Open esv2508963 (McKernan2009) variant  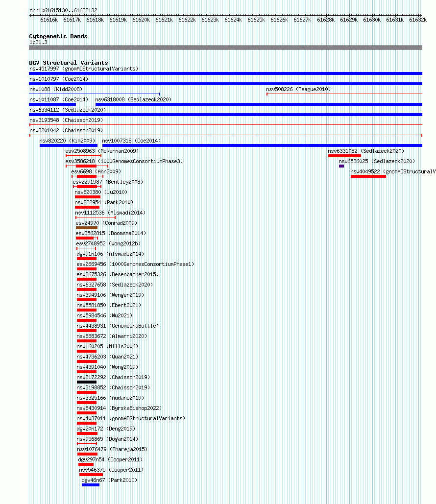click(x=102, y=151)
